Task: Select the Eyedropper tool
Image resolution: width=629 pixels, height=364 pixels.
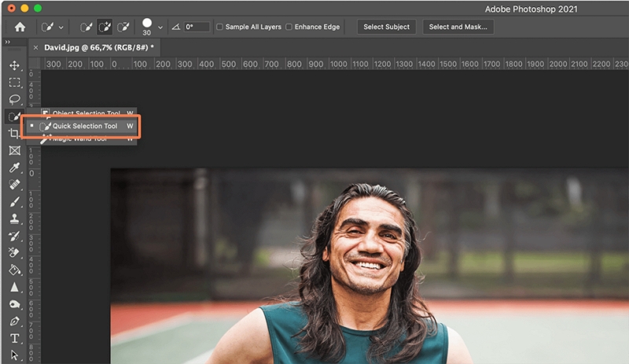Action: click(14, 167)
